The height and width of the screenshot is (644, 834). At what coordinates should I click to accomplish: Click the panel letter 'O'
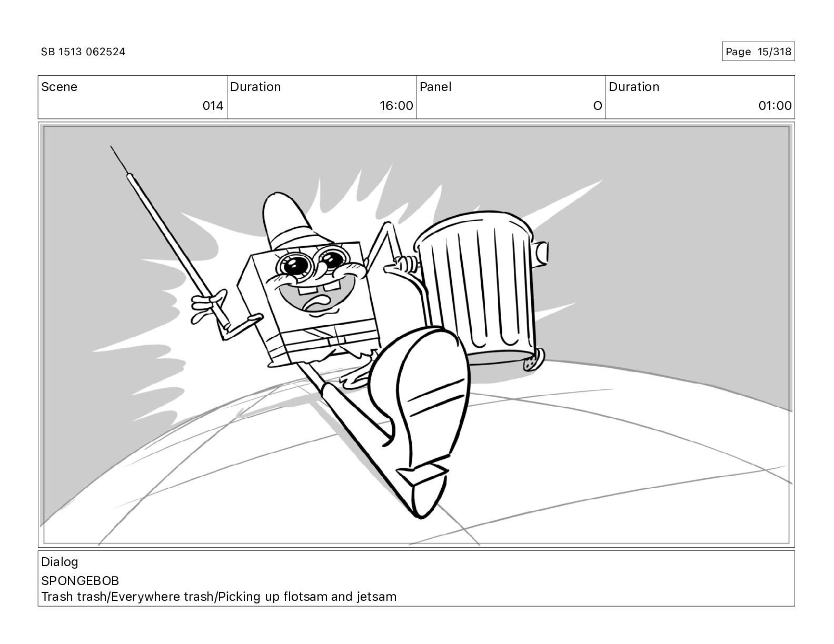point(597,106)
